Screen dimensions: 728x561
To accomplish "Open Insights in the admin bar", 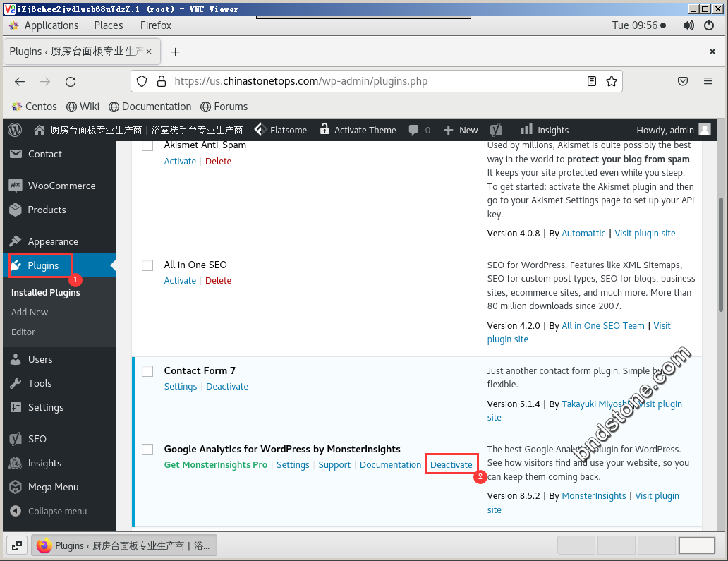I will (544, 130).
